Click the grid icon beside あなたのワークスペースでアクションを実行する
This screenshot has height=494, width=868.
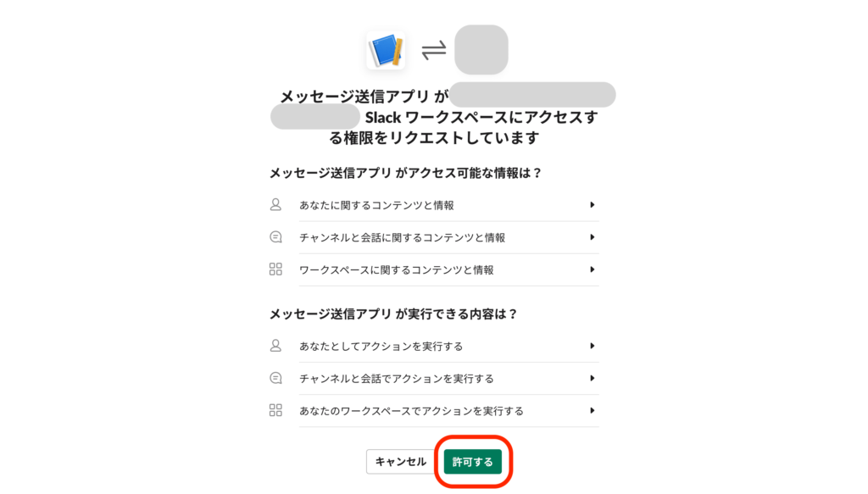(274, 411)
